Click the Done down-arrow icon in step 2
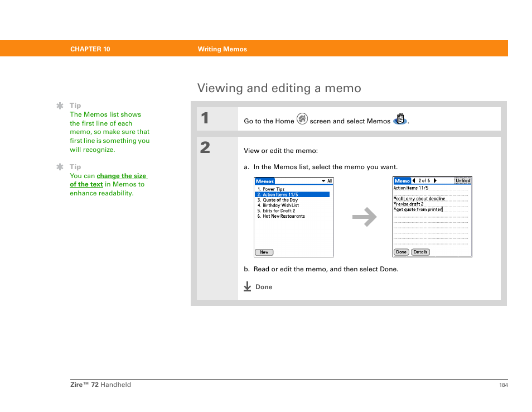 [x=248, y=286]
